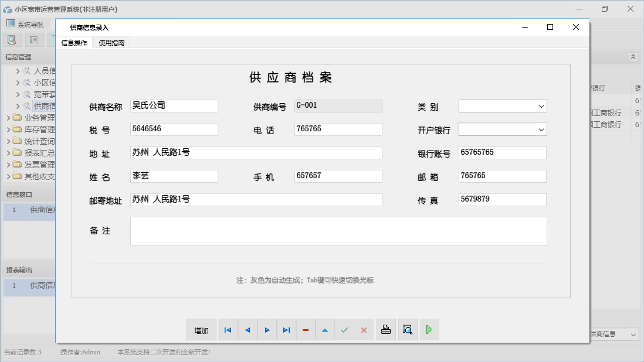The width and height of the screenshot is (644, 362).
Task: Delete record with the red minus button
Action: [306, 330]
